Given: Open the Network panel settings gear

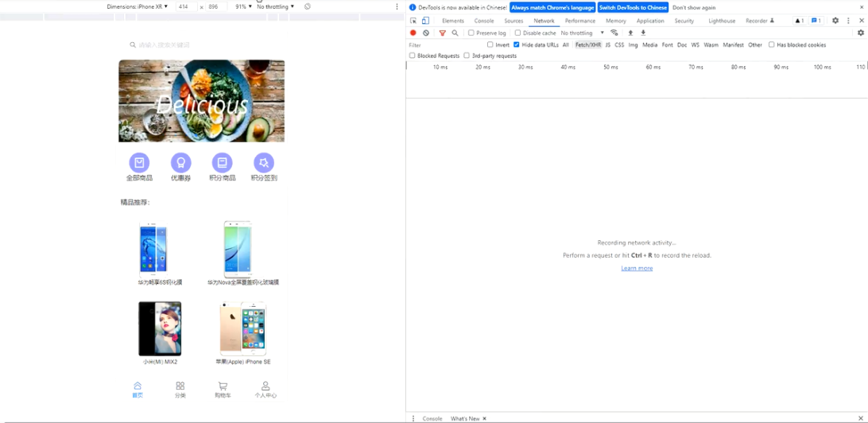Looking at the screenshot, I should click(x=861, y=33).
